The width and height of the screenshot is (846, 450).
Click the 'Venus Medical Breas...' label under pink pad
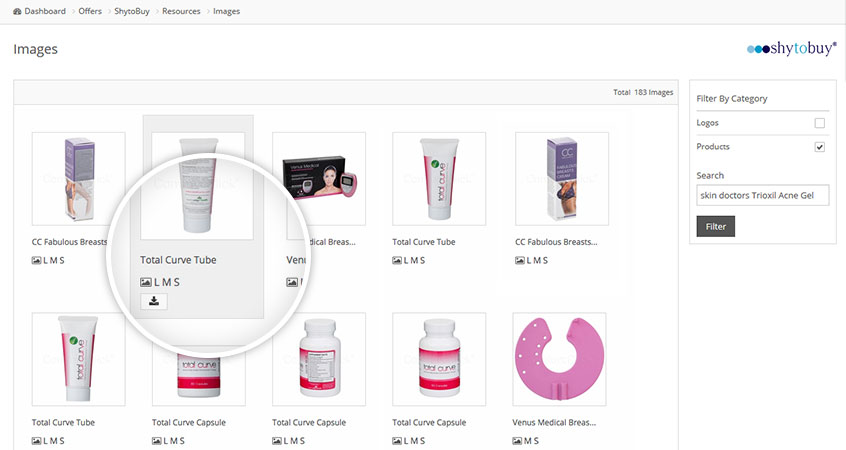(x=554, y=422)
